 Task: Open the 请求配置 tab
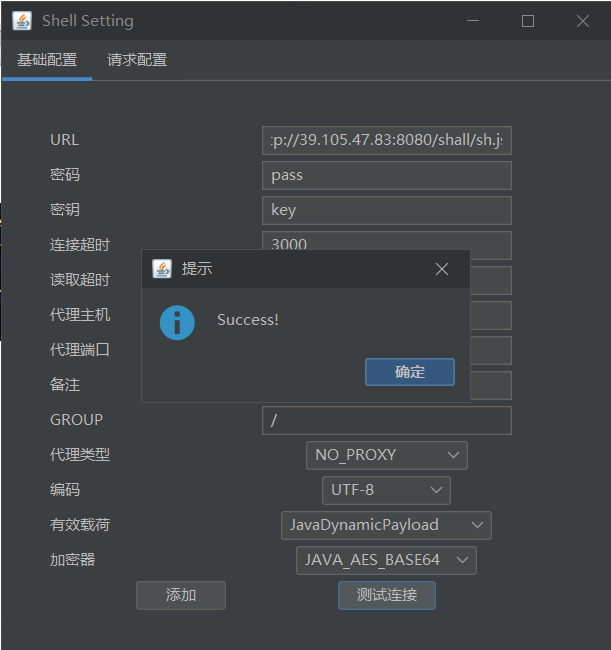pyautogui.click(x=137, y=60)
